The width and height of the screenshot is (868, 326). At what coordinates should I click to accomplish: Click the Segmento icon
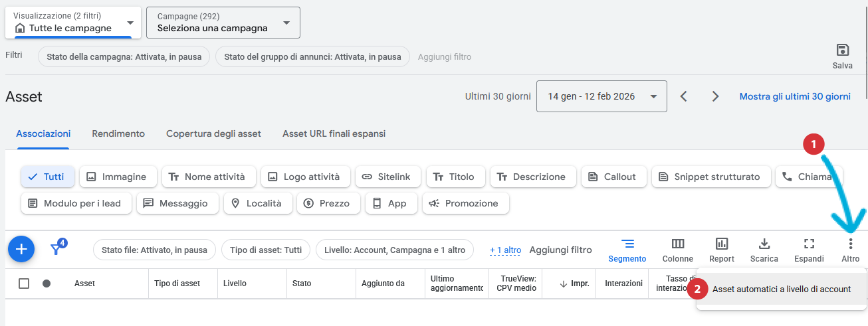click(627, 244)
